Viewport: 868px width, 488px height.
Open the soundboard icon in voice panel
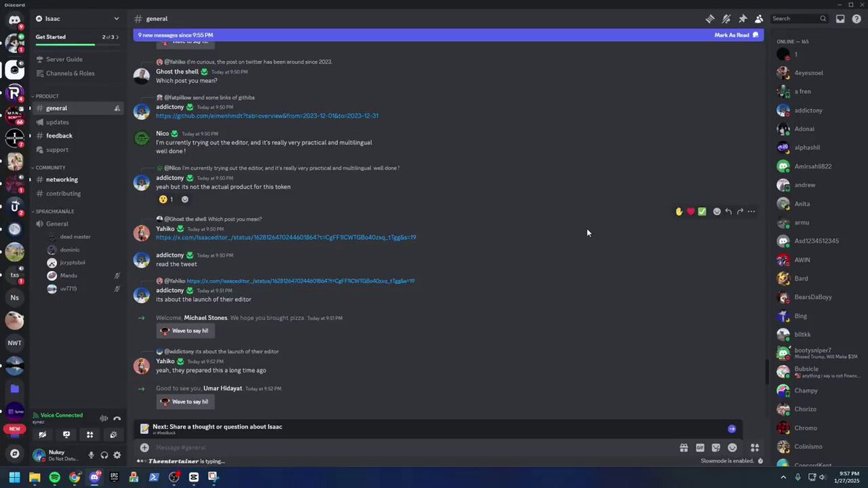pos(114,435)
